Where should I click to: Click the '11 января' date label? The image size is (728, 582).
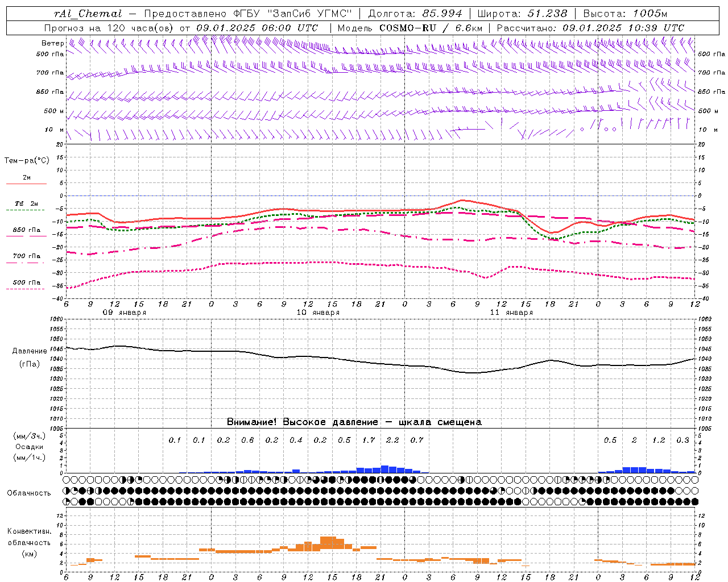[x=511, y=313]
